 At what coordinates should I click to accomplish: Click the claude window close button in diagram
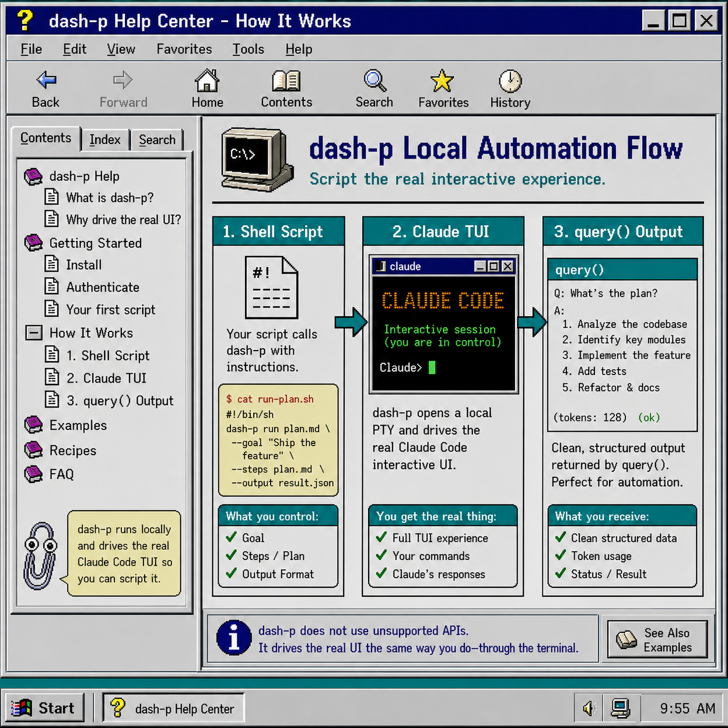click(x=507, y=266)
